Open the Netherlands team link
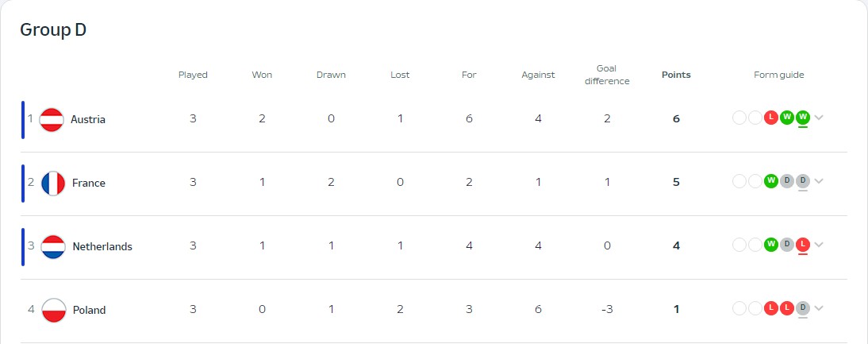Image resolution: width=868 pixels, height=344 pixels. (102, 246)
